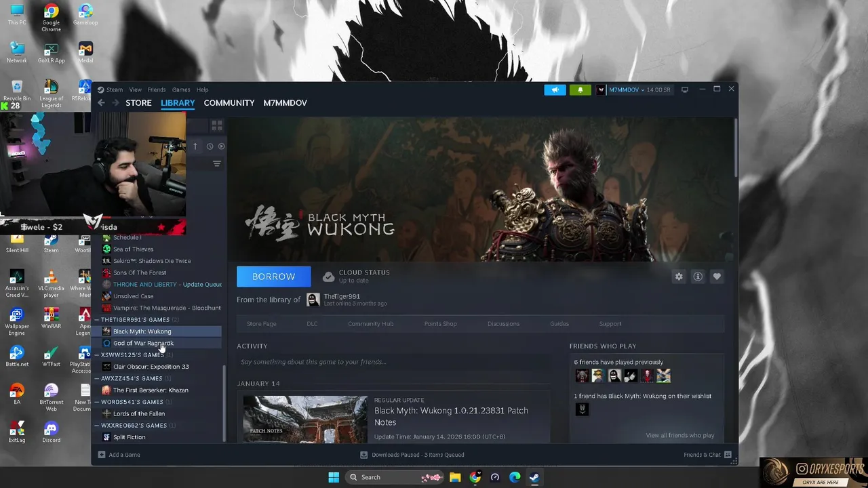Add Black Myth: Wukong to favorites with the heart icon
Screen dimensions: 868x488
tap(717, 277)
